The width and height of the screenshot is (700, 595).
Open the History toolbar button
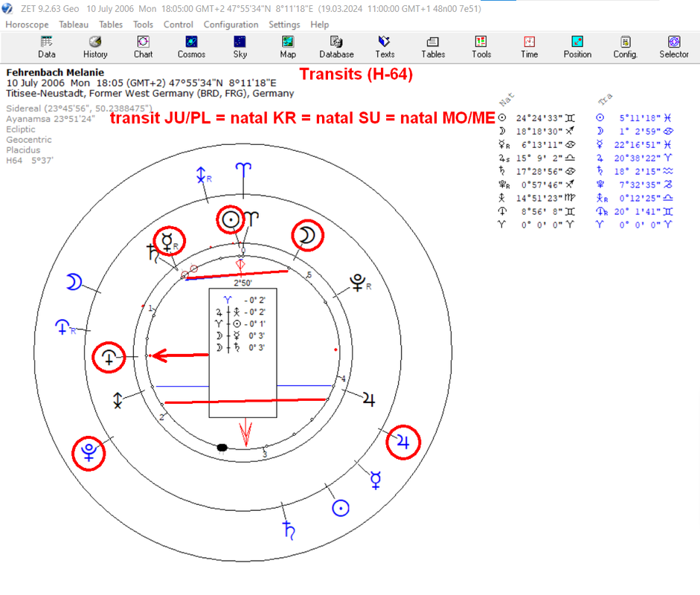pyautogui.click(x=95, y=48)
